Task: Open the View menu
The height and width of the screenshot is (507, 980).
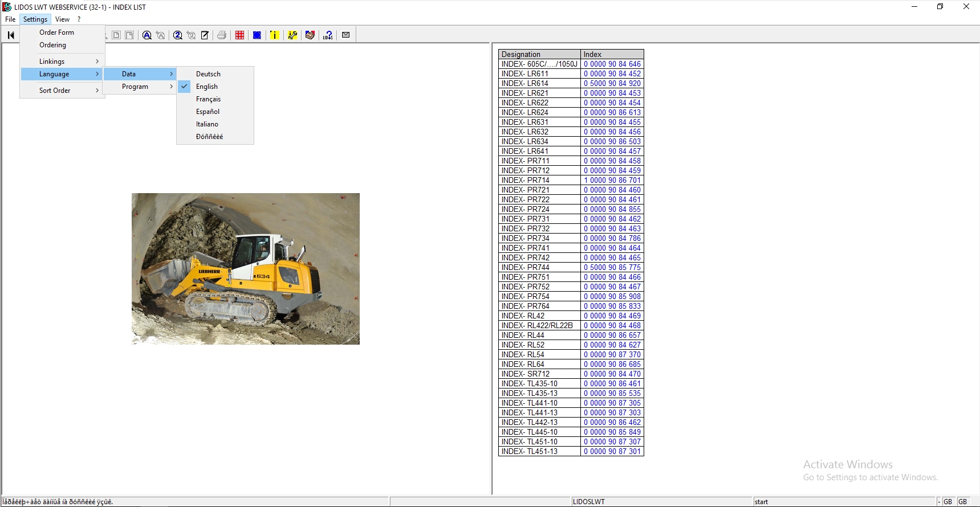Action: click(62, 19)
